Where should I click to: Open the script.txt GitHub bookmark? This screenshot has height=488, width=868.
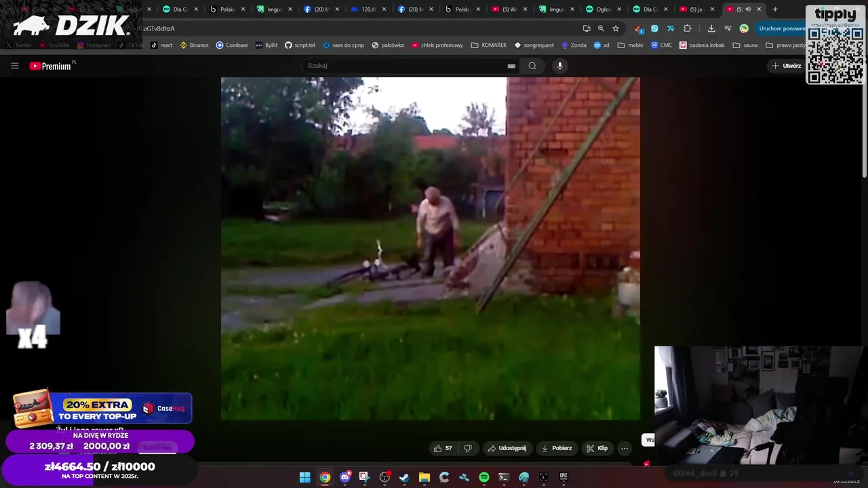[300, 45]
